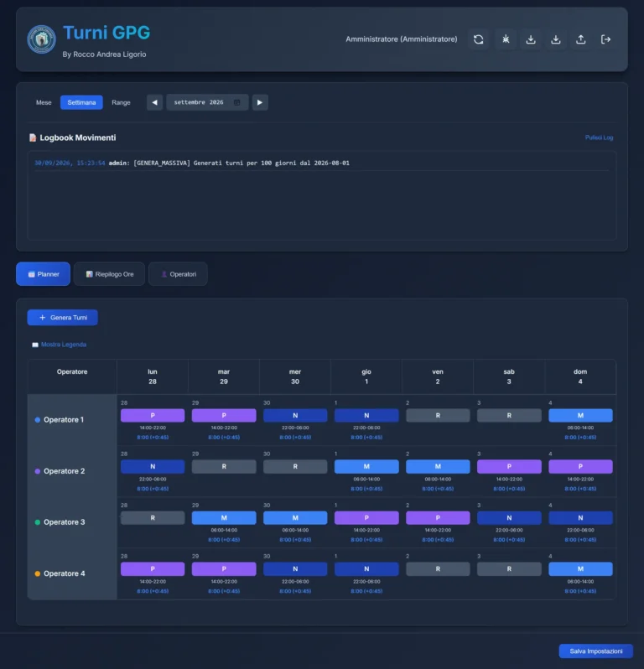Viewport: 644px width, 669px height.
Task: Open Operatore 4 M shift on dom 4
Action: pyautogui.click(x=580, y=568)
